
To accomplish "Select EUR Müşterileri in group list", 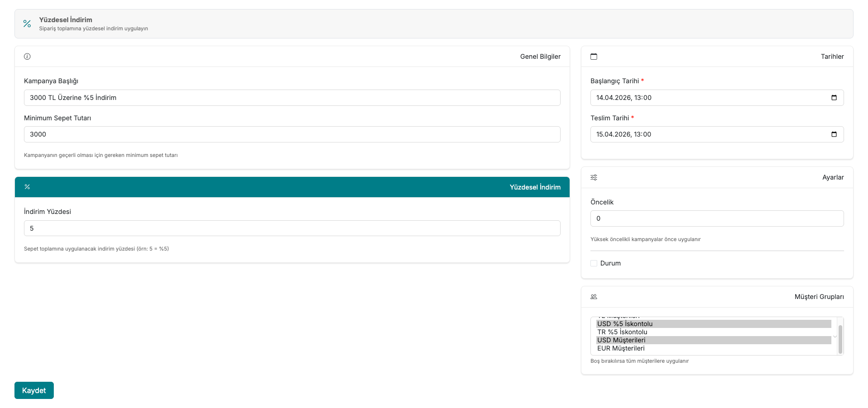I will coord(621,348).
